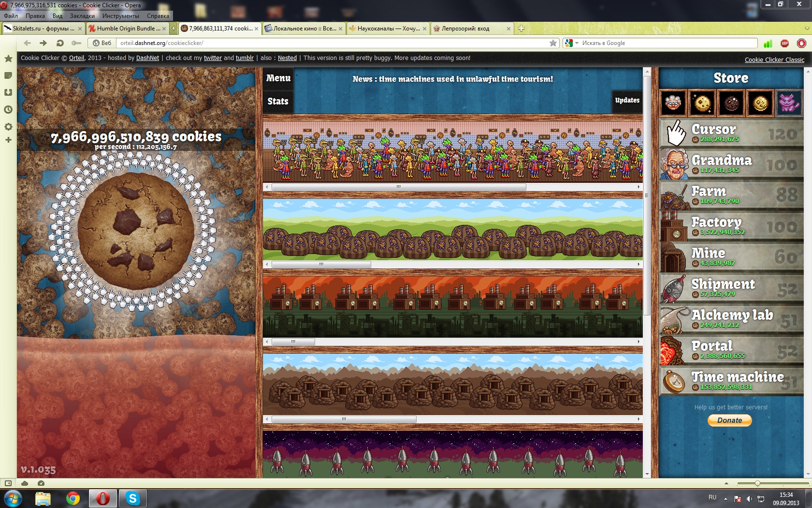Click the farm row horizontal scrollbar
Viewport: 812px width, 508px height.
(x=321, y=264)
